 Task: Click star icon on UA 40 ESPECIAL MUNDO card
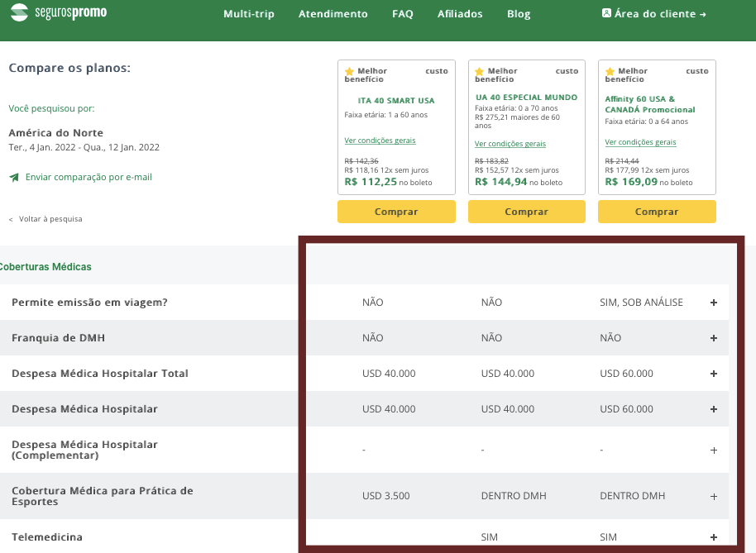pos(480,72)
